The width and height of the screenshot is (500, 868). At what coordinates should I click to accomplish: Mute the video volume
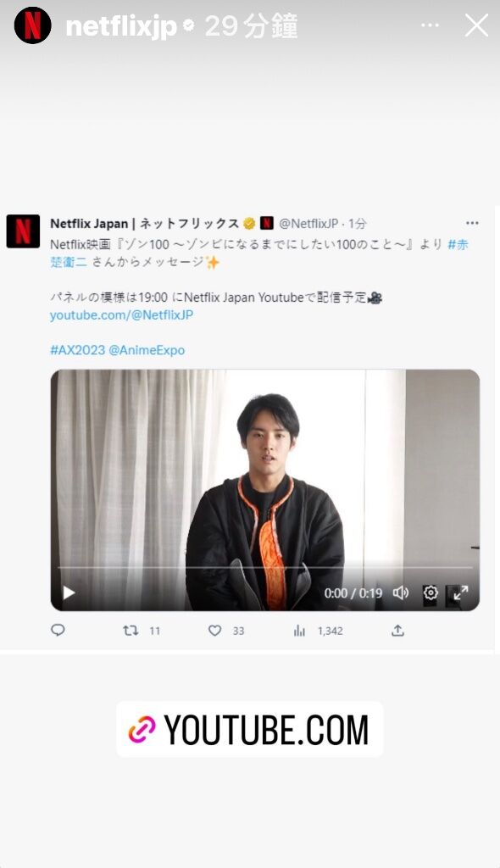point(400,593)
